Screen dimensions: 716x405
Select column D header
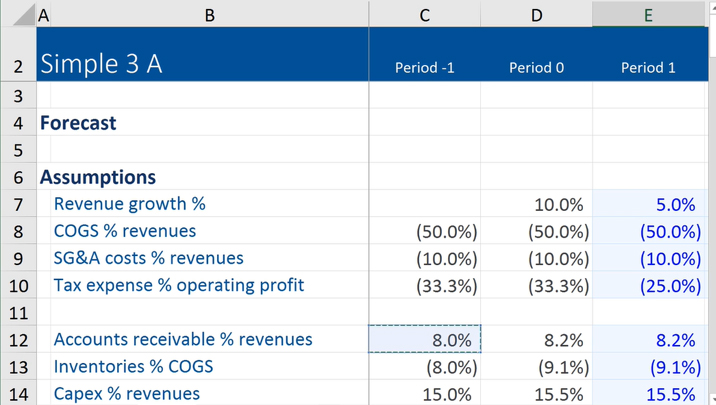[537, 14]
